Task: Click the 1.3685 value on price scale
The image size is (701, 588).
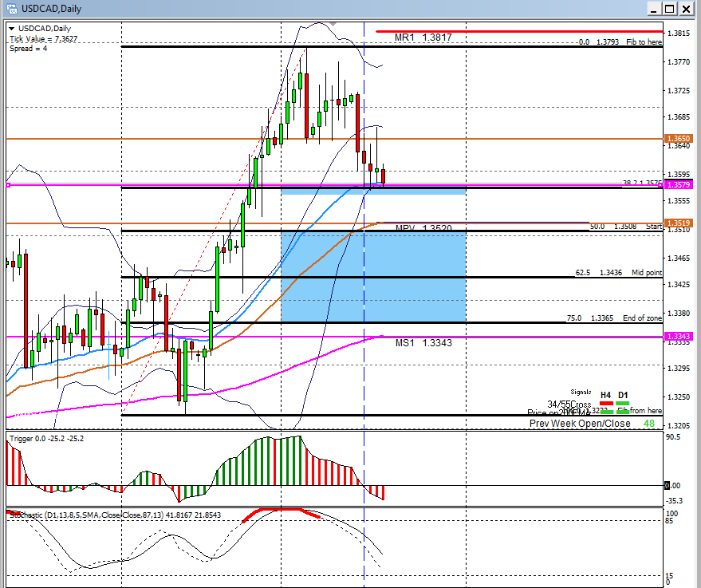Action: [678, 117]
